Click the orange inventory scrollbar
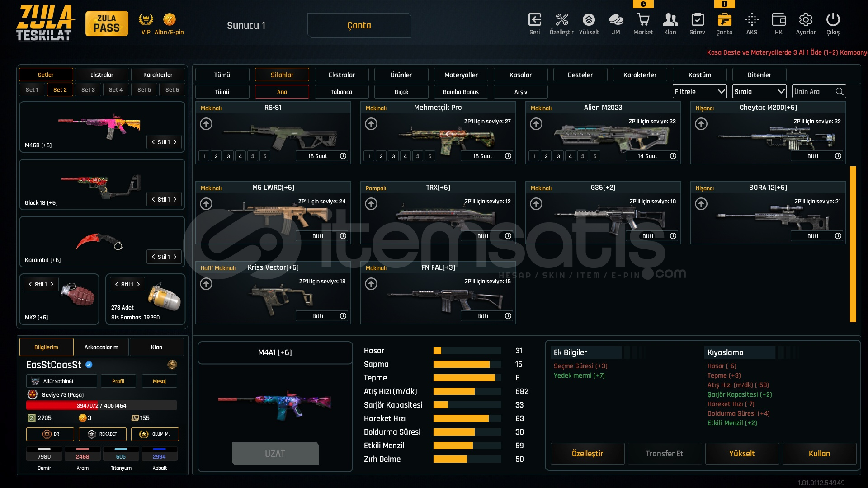 (x=853, y=244)
